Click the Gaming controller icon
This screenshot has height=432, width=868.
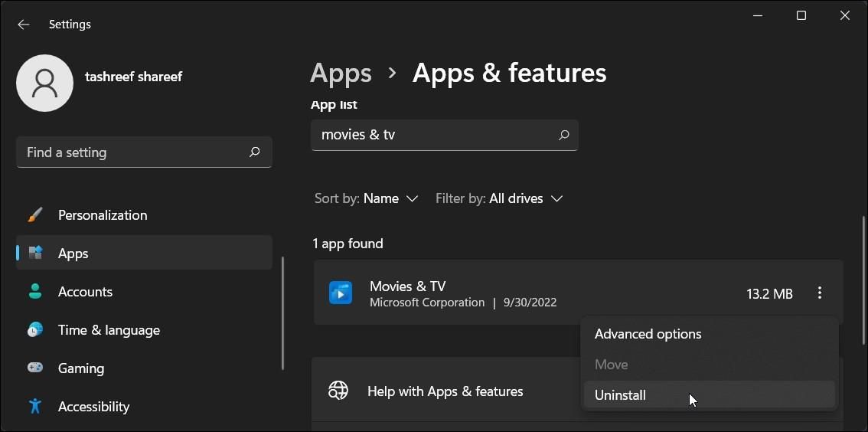(x=35, y=368)
